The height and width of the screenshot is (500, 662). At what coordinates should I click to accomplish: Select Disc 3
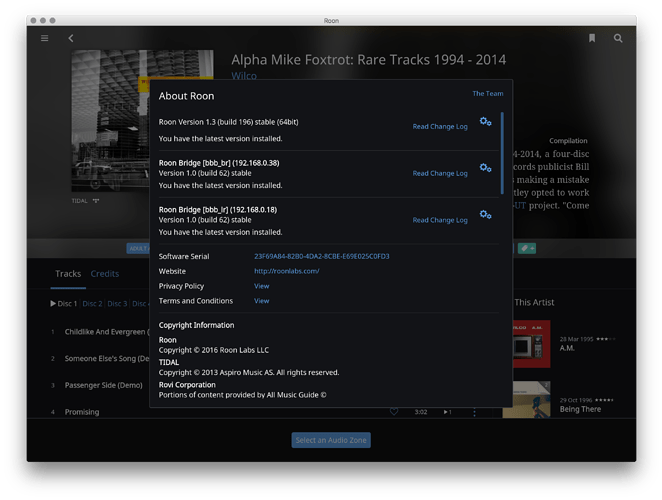[117, 304]
